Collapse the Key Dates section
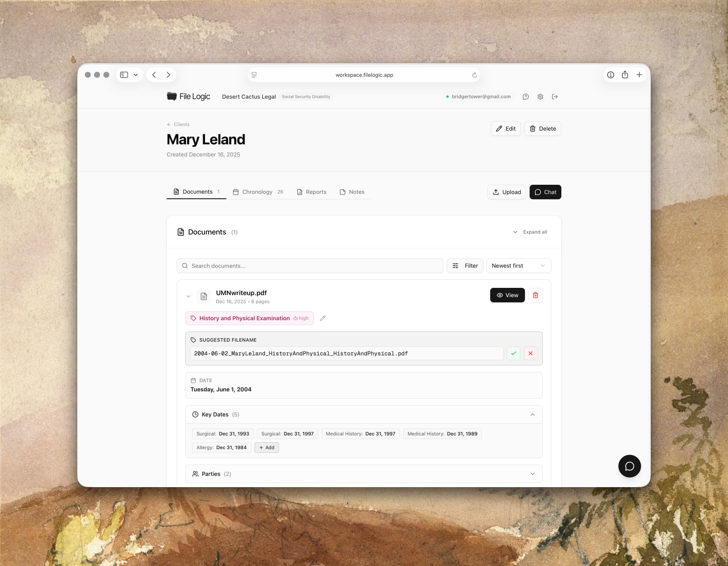728x566 pixels. [533, 414]
